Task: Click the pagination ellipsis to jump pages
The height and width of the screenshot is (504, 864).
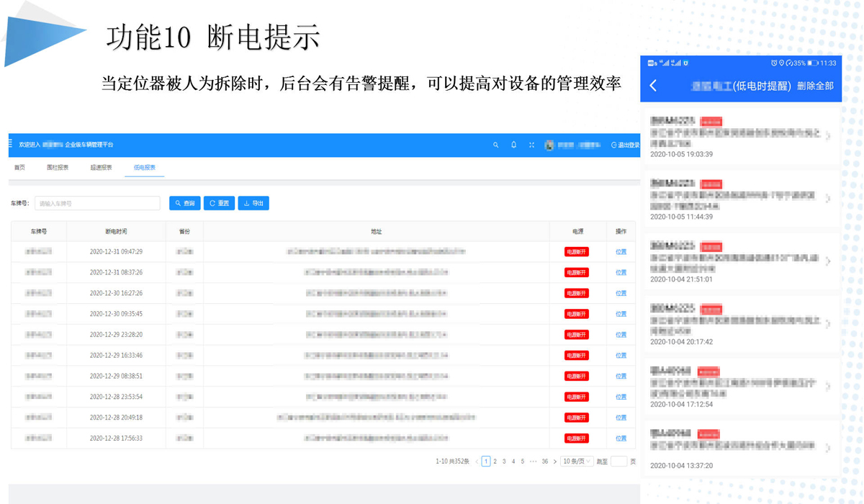Action: click(532, 462)
